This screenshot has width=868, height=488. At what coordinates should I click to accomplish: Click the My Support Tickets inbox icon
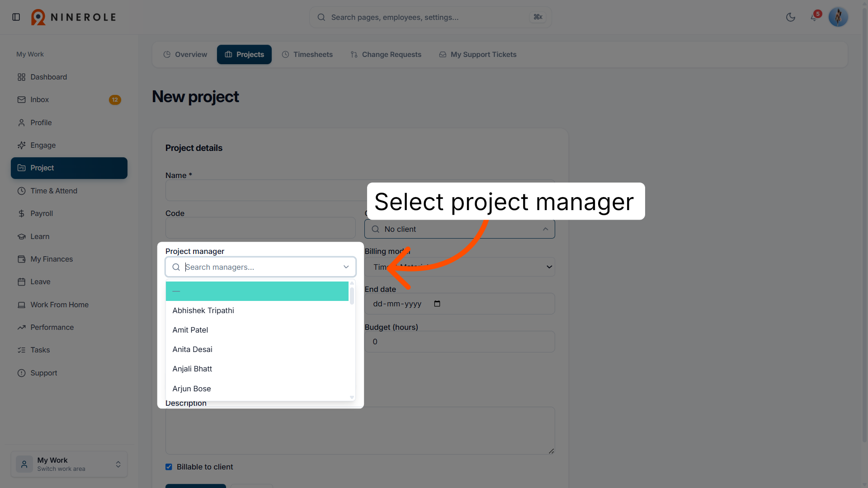(443, 55)
